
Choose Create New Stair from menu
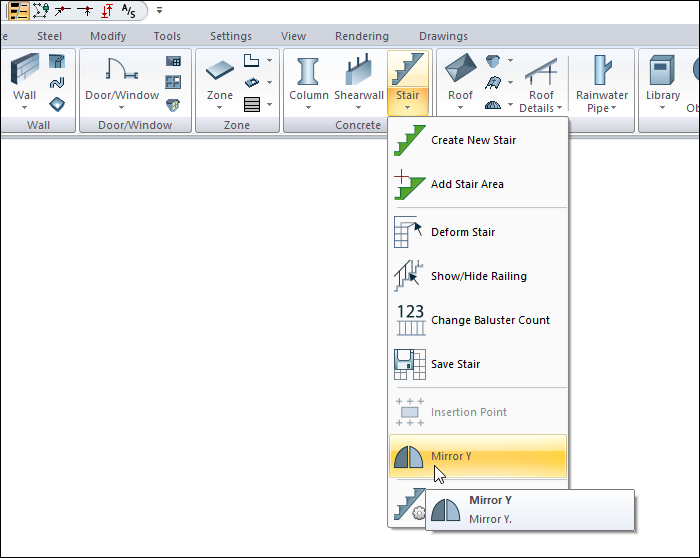(473, 141)
